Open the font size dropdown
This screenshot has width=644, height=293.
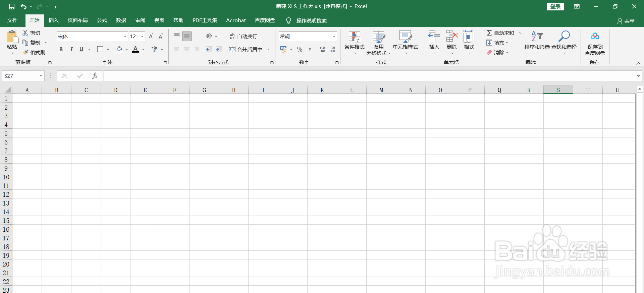(143, 36)
